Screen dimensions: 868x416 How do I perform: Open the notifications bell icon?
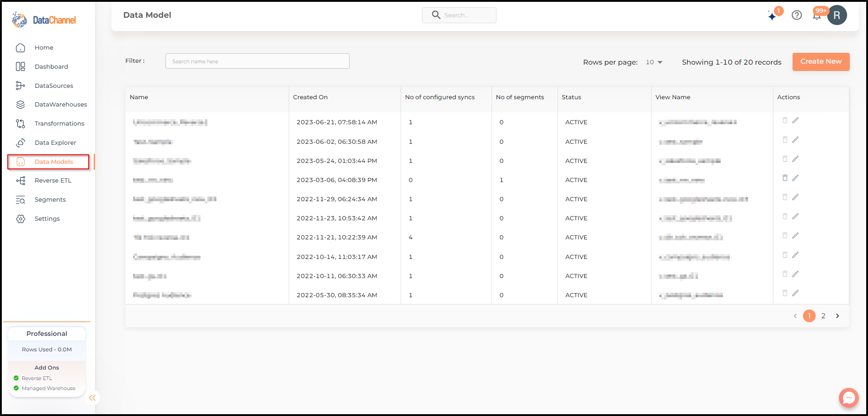[x=817, y=15]
